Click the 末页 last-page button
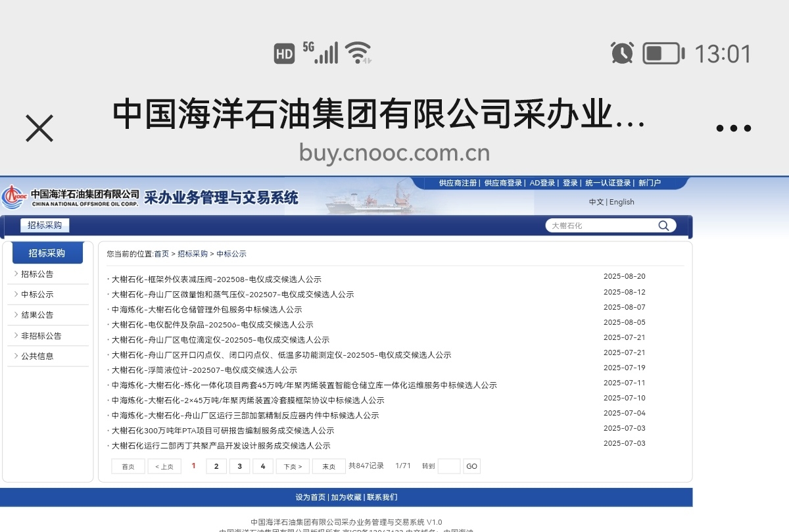Viewport: 789px width, 532px height. (329, 466)
